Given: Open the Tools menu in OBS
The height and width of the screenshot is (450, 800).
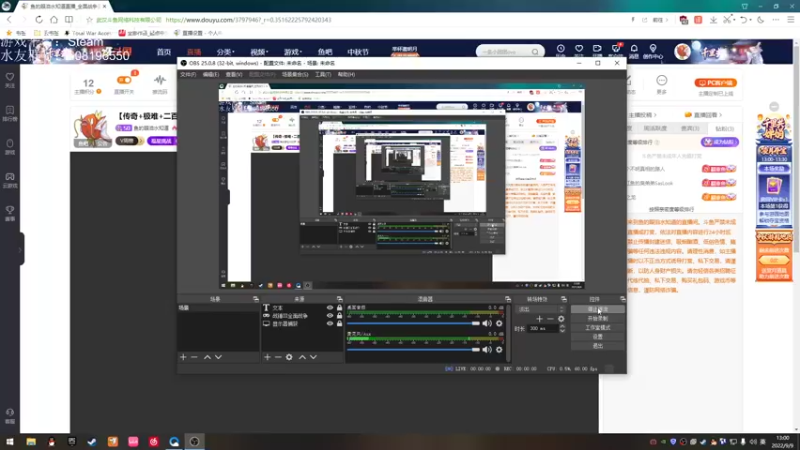Looking at the screenshot, I should click(322, 74).
